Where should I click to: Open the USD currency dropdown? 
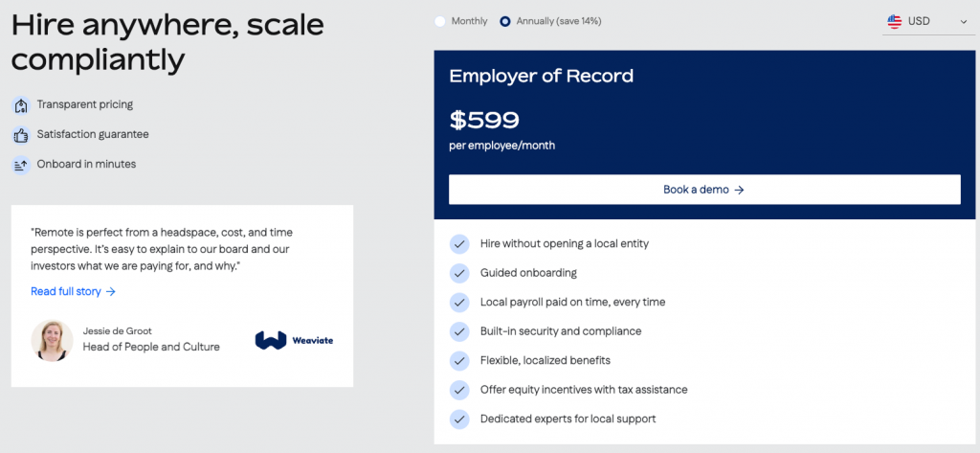(928, 21)
